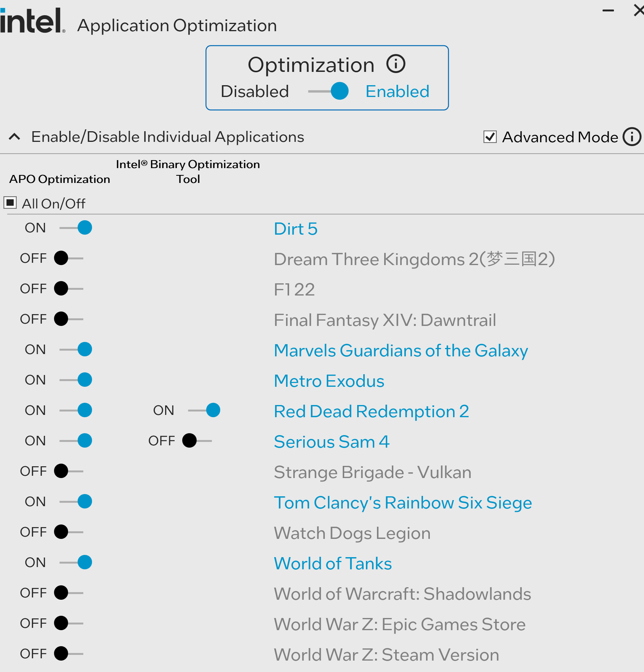The height and width of the screenshot is (672, 644).
Task: Click the Strange Brigade - Vulkan entry
Action: click(x=372, y=472)
